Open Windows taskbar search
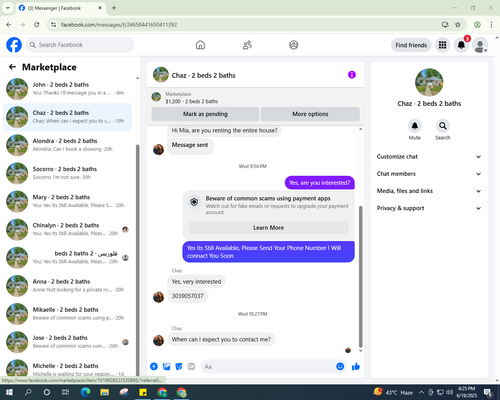The width and height of the screenshot is (500, 400). [28, 392]
